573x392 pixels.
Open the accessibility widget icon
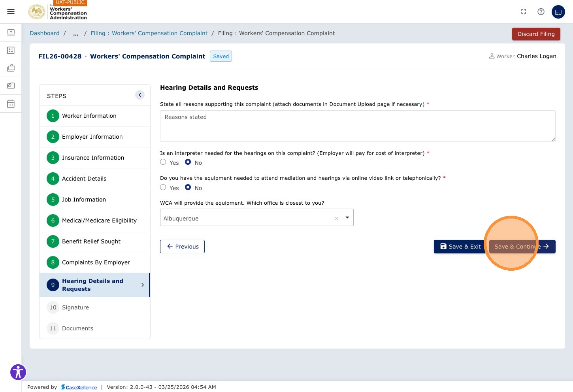coord(18,372)
